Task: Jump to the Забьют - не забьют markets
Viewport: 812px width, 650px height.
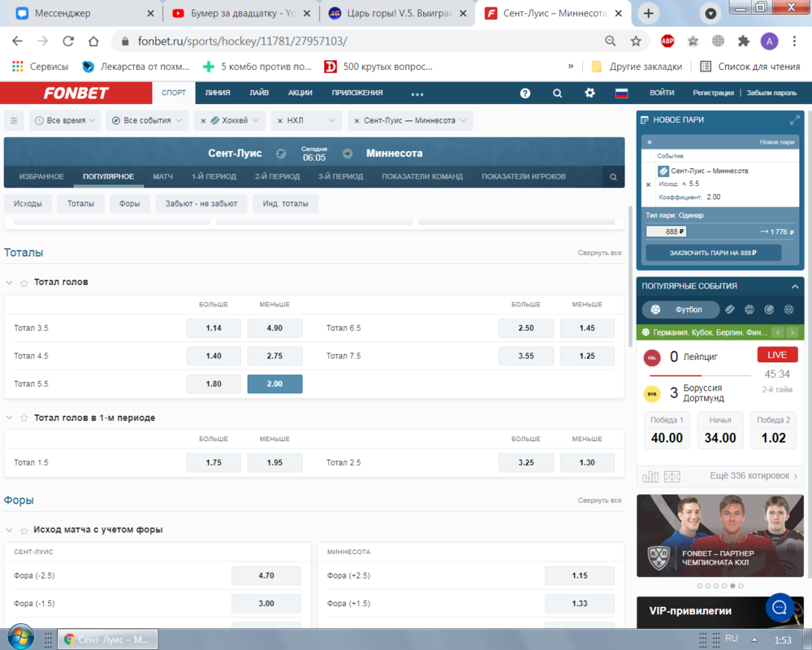Action: point(201,204)
